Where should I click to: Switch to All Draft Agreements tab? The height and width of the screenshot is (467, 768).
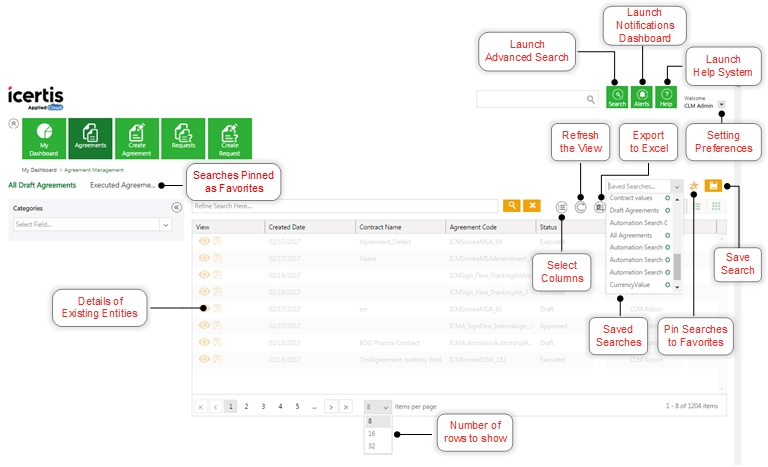(42, 185)
